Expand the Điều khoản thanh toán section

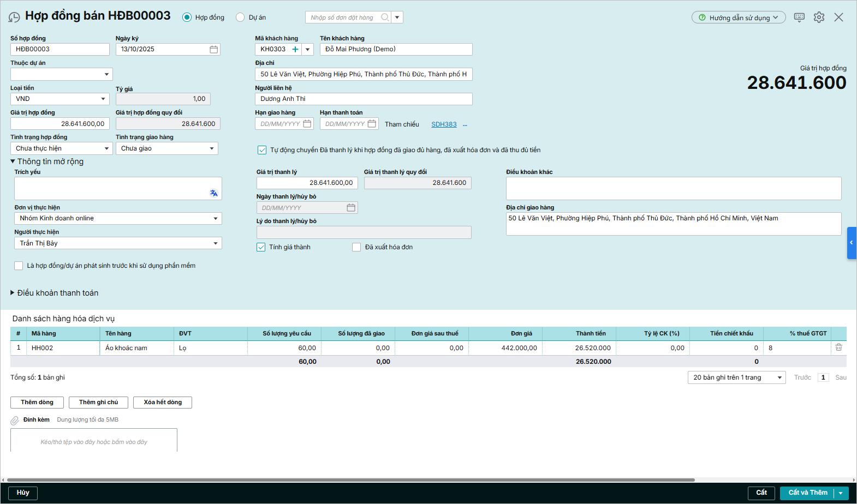13,293
